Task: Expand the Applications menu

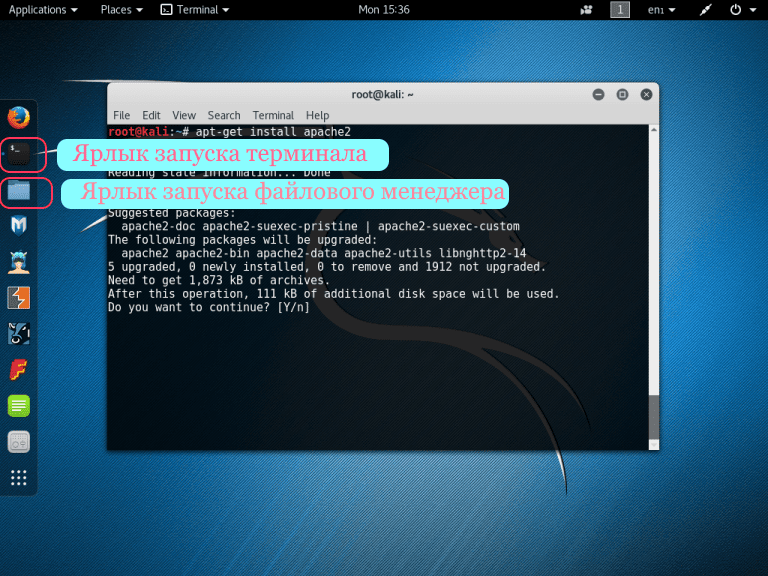Action: pyautogui.click(x=42, y=10)
